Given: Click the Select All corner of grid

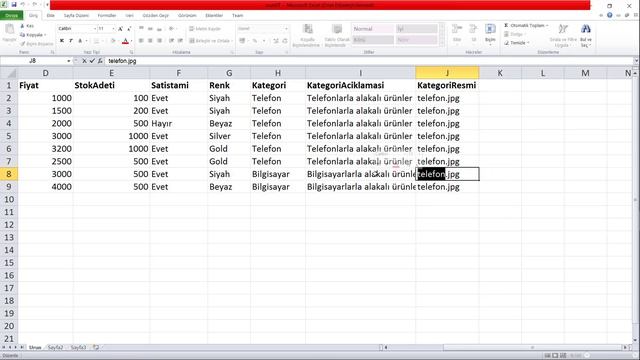Looking at the screenshot, I should coord(9,73).
